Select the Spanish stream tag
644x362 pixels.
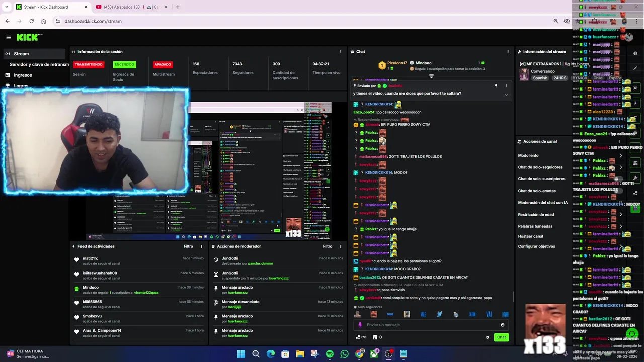point(540,78)
